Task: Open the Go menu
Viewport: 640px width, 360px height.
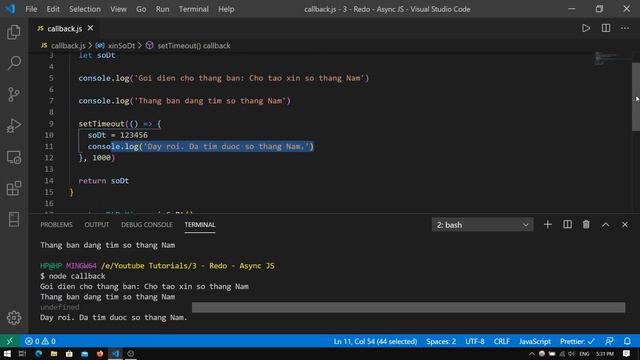Action: 141,9
